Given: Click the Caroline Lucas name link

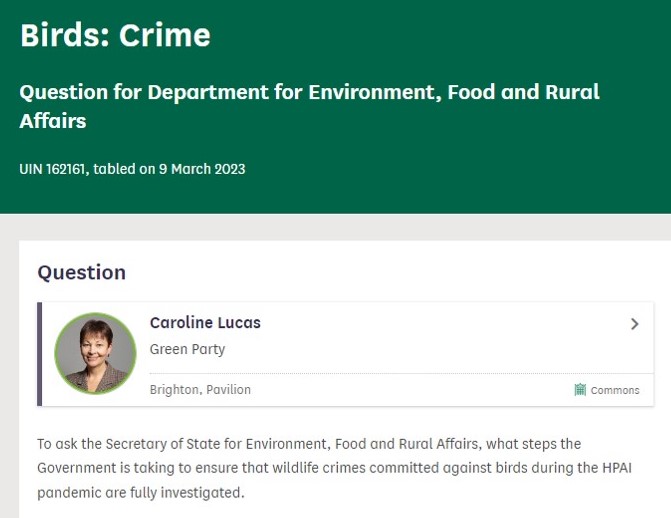Looking at the screenshot, I should (205, 323).
